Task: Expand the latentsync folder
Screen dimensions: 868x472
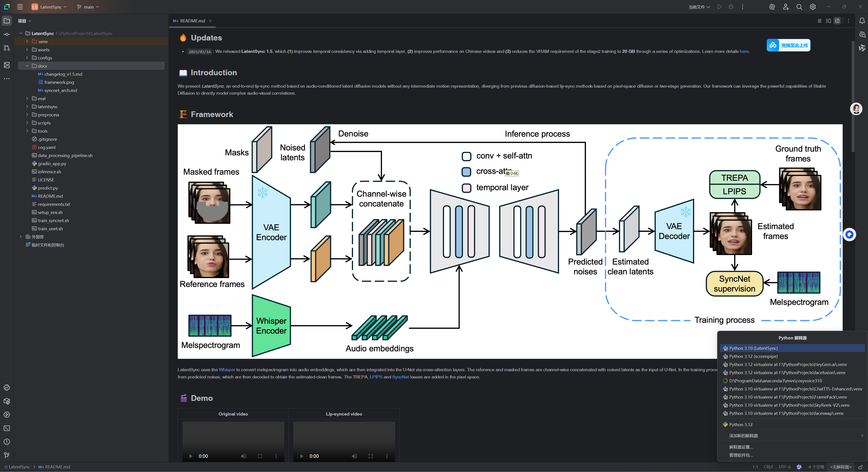Action: click(x=27, y=107)
